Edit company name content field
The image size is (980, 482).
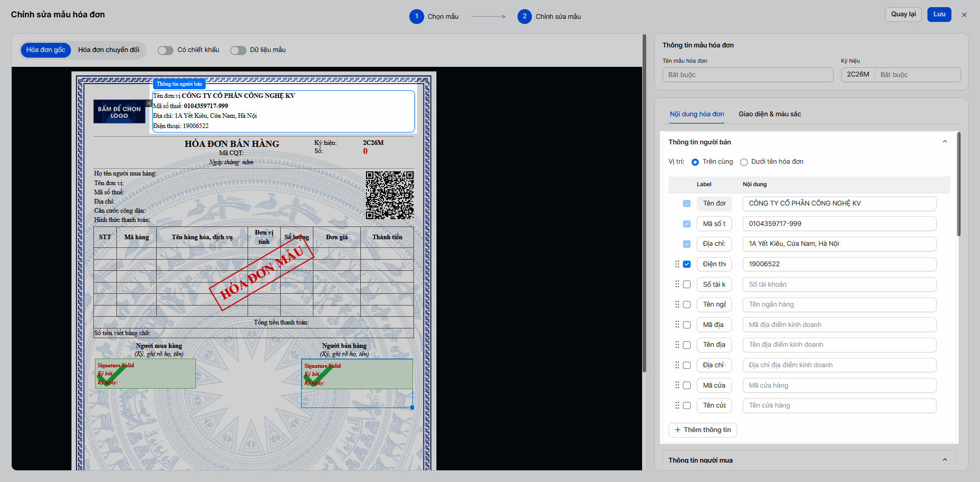(839, 204)
